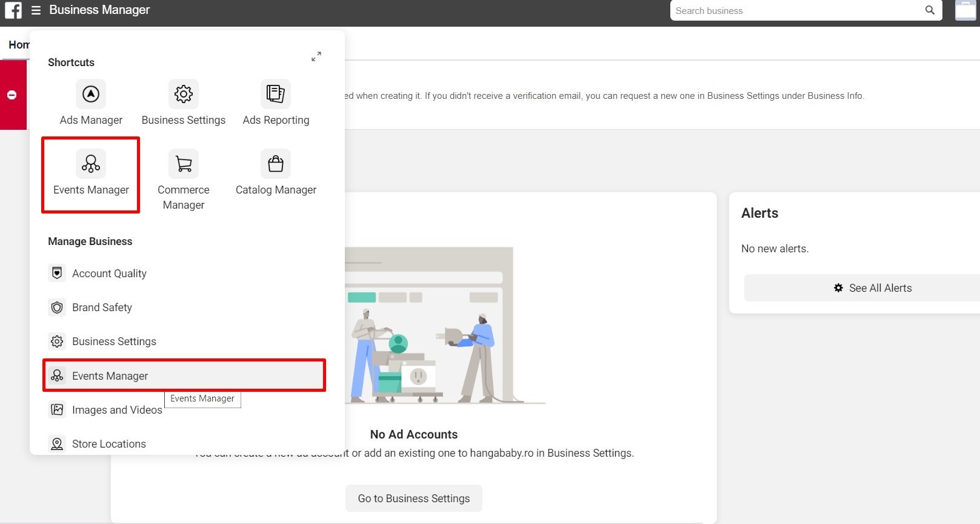Click the Shortcuts section heading
980x524 pixels.
(x=71, y=62)
